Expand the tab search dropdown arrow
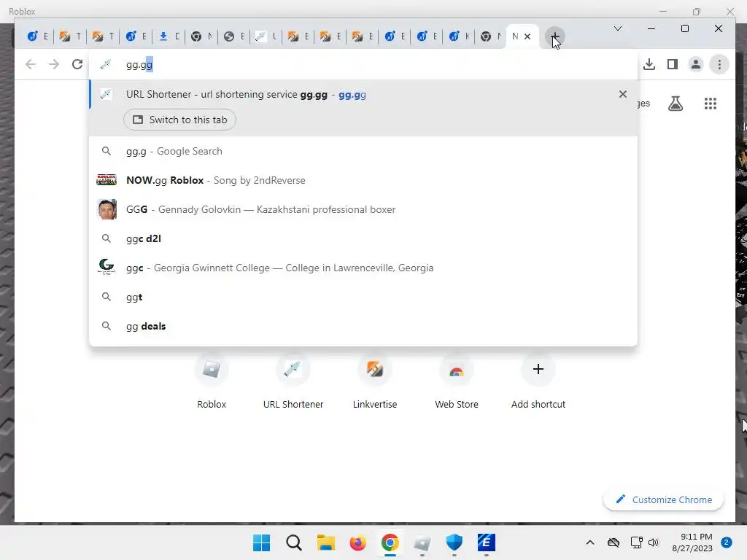Screen dimensions: 747x560 pos(617,28)
